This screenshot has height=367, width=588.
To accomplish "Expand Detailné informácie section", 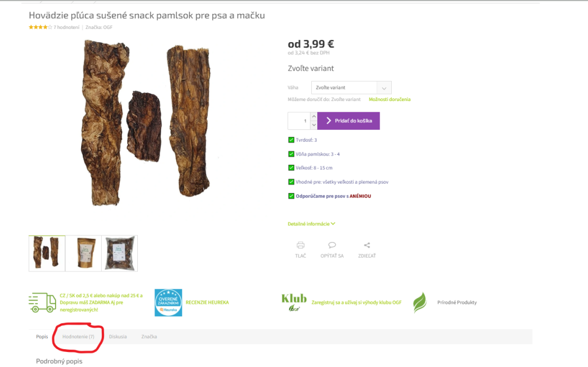I will click(311, 224).
